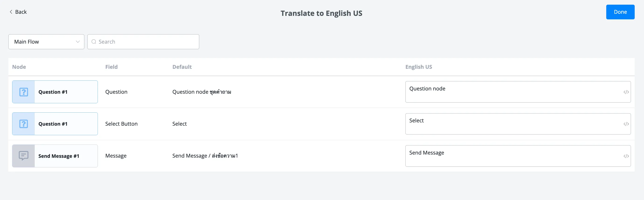Click the Node column header
644x200 pixels.
[19, 67]
